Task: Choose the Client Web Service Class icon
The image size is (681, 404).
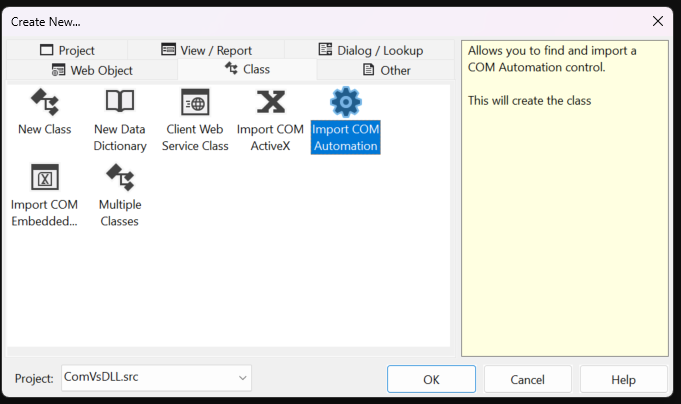Action: 195,102
